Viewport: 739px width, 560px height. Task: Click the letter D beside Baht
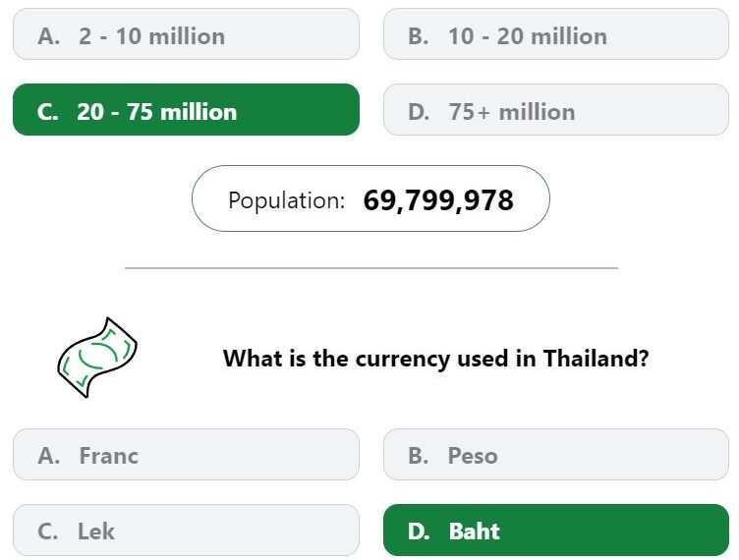(x=419, y=532)
